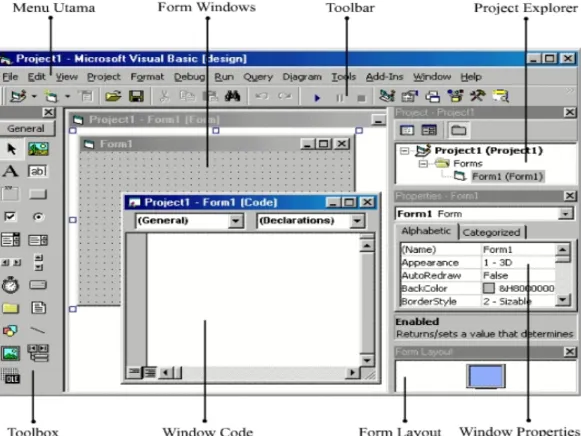Open Project Explorer from the toolbar

pyautogui.click(x=387, y=96)
